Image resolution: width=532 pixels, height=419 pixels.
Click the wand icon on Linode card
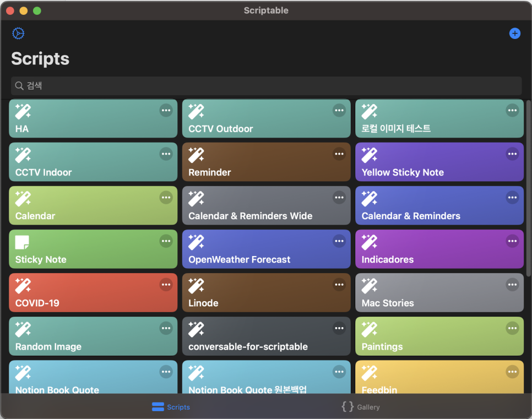point(196,286)
